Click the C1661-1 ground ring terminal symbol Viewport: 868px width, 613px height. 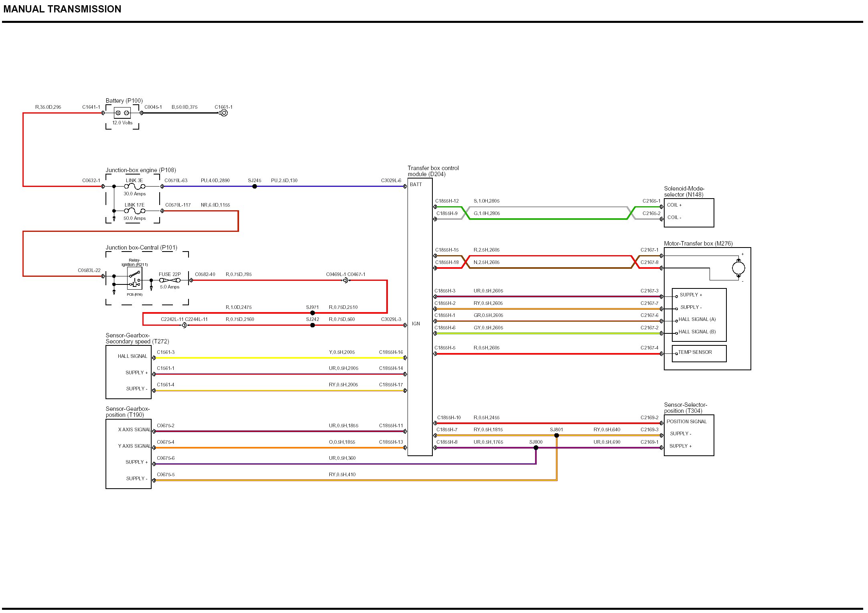(224, 113)
